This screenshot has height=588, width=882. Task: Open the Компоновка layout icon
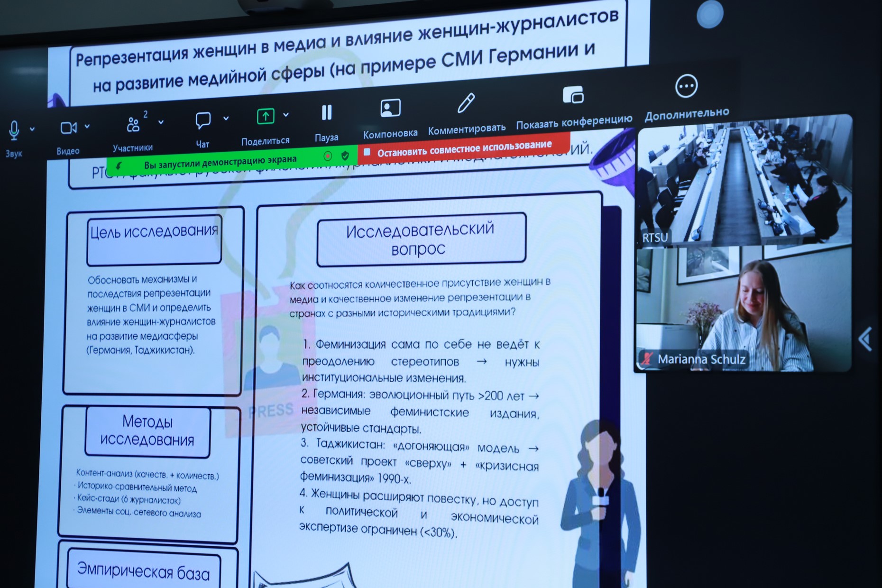pyautogui.click(x=390, y=109)
